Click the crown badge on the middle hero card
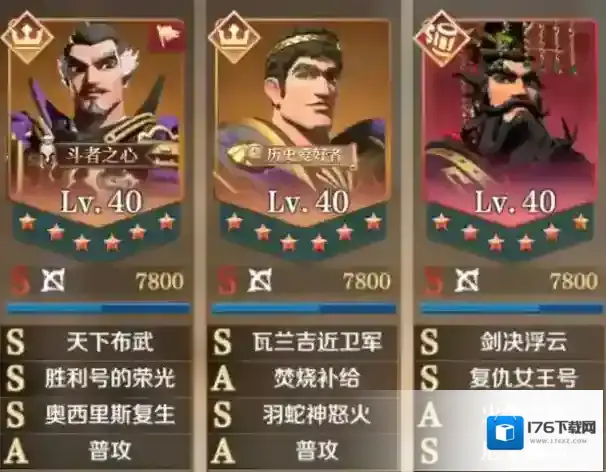This screenshot has height=472, width=606. (235, 37)
